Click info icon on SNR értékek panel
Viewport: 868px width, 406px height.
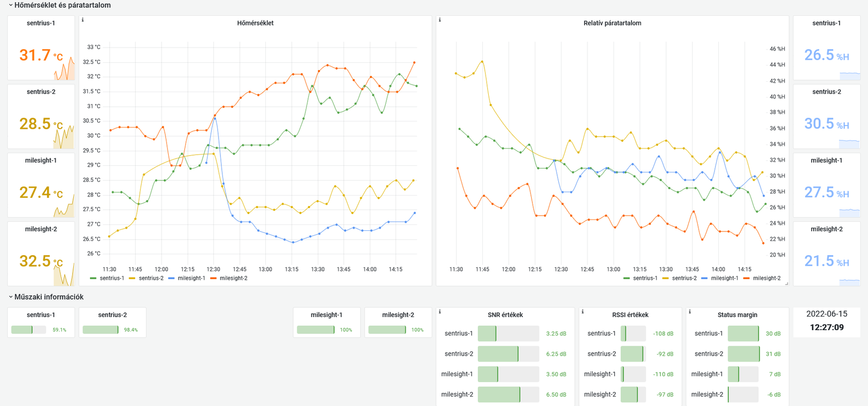[439, 312]
